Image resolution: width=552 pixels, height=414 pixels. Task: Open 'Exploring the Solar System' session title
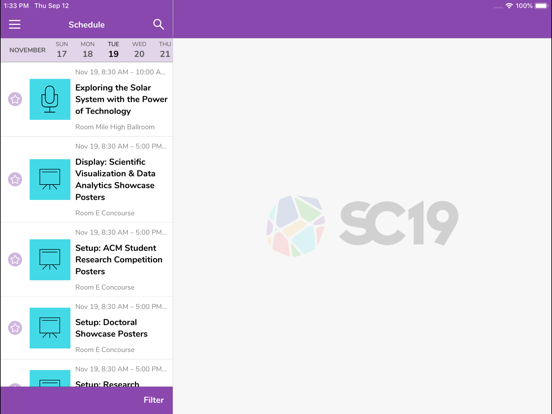pos(121,99)
